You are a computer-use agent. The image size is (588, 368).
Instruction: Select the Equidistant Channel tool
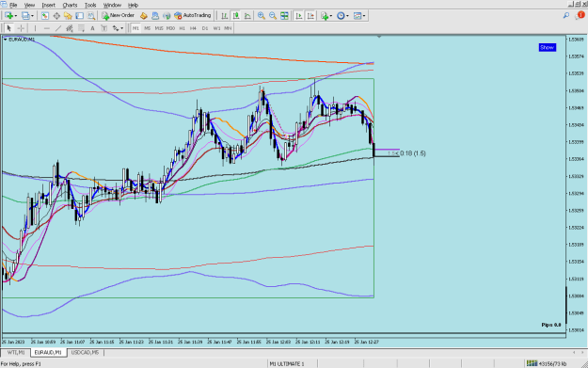click(70, 28)
